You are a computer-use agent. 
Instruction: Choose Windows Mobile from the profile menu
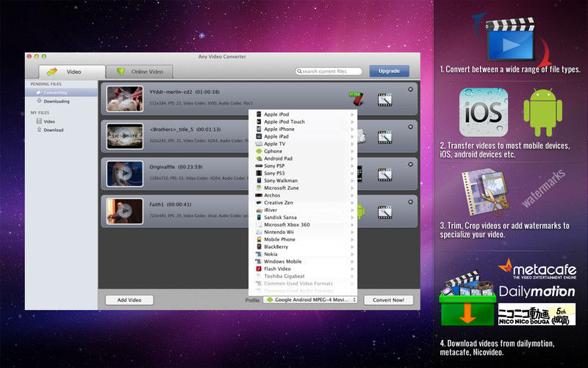pyautogui.click(x=303, y=261)
